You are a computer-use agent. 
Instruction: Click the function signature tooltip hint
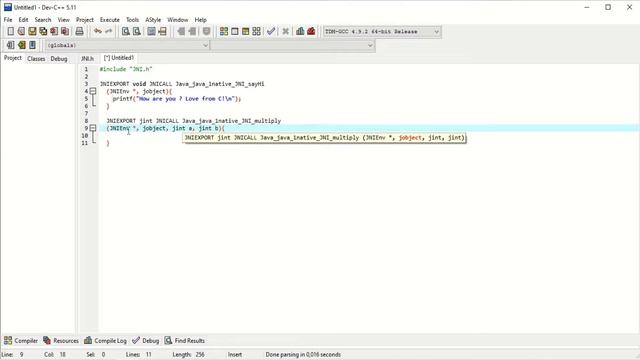tap(324, 138)
